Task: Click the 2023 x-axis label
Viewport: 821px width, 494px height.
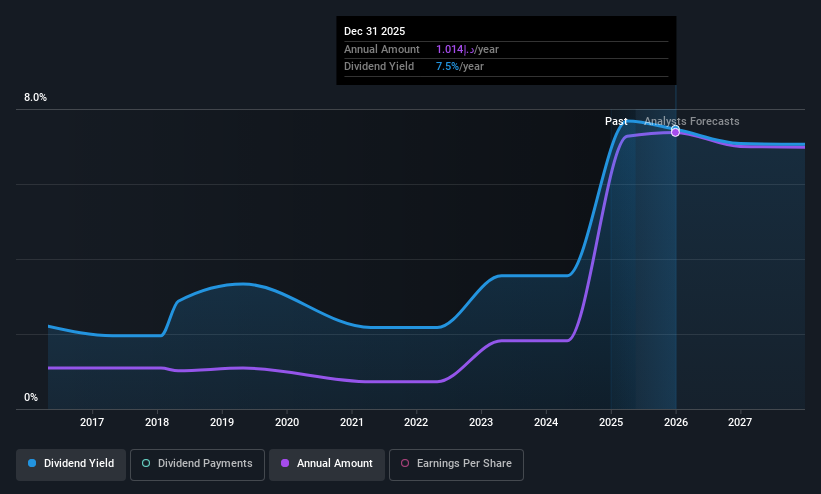Action: click(481, 422)
